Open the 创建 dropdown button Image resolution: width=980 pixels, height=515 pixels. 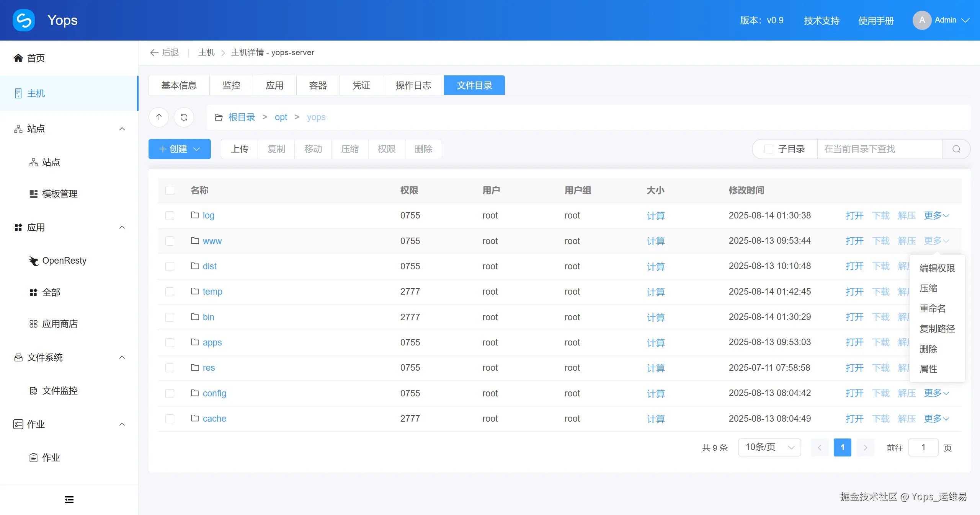tap(180, 149)
